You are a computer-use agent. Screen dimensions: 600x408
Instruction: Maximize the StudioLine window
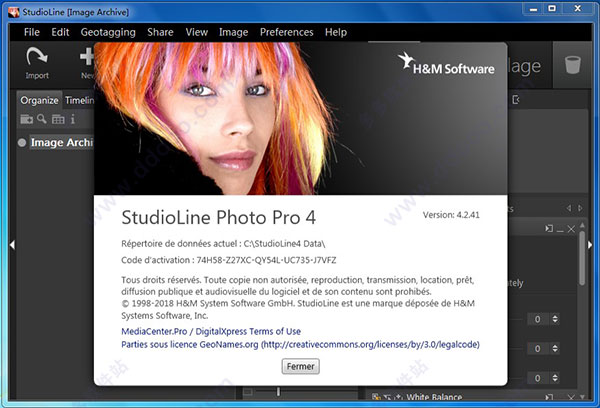pos(552,8)
